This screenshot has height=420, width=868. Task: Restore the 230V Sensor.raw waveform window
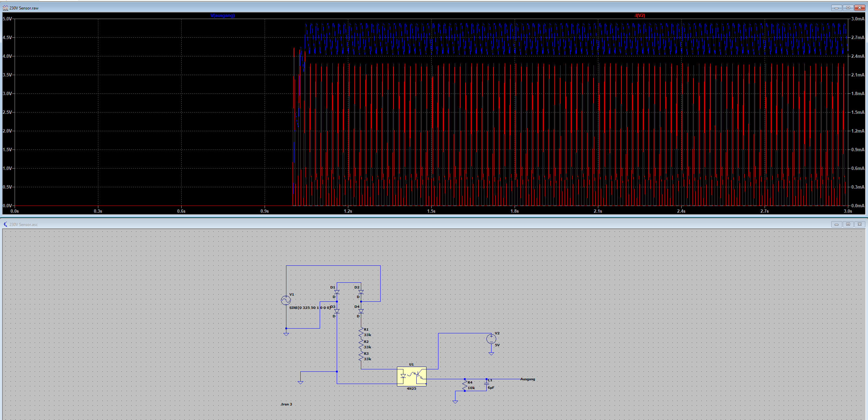click(848, 8)
